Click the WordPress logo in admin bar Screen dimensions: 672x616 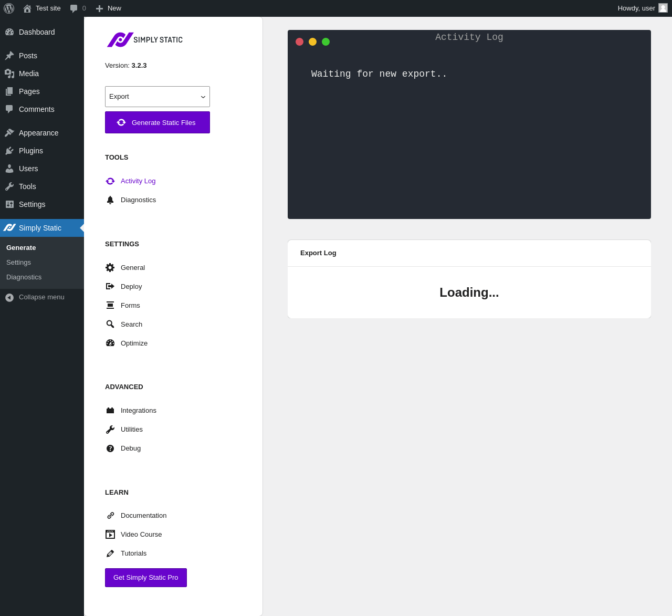[9, 8]
